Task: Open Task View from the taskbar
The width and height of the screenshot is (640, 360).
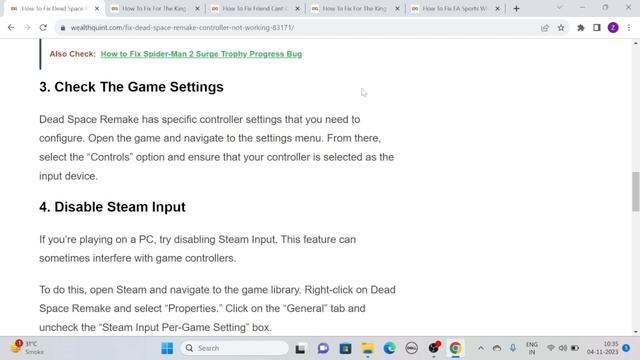Action: [x=300, y=348]
